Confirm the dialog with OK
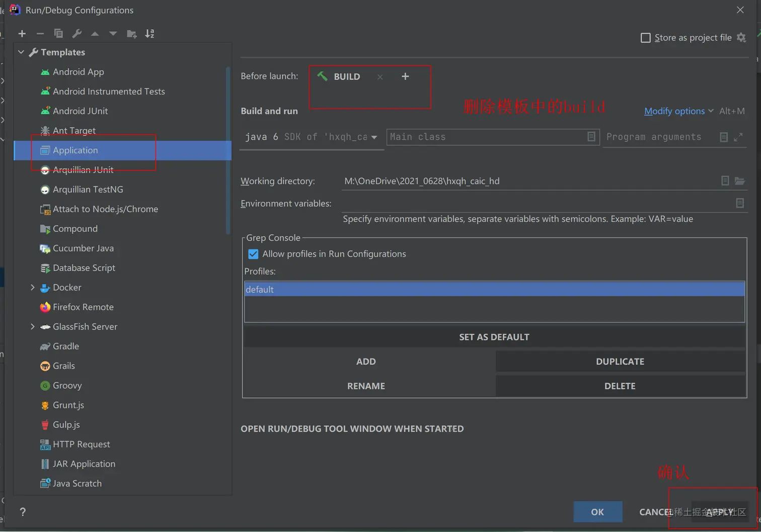 click(597, 512)
